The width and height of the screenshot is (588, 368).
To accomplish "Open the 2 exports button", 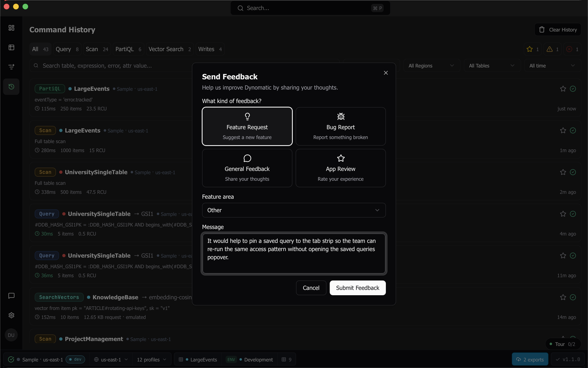I will 530,359.
